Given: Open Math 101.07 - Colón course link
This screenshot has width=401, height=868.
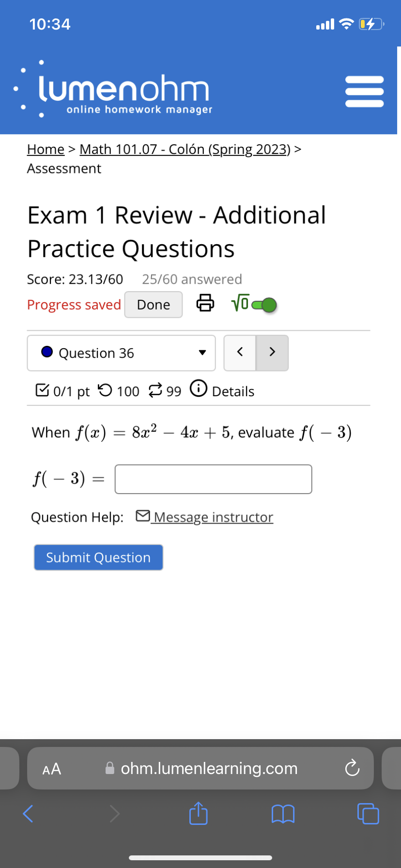Looking at the screenshot, I should (184, 149).
